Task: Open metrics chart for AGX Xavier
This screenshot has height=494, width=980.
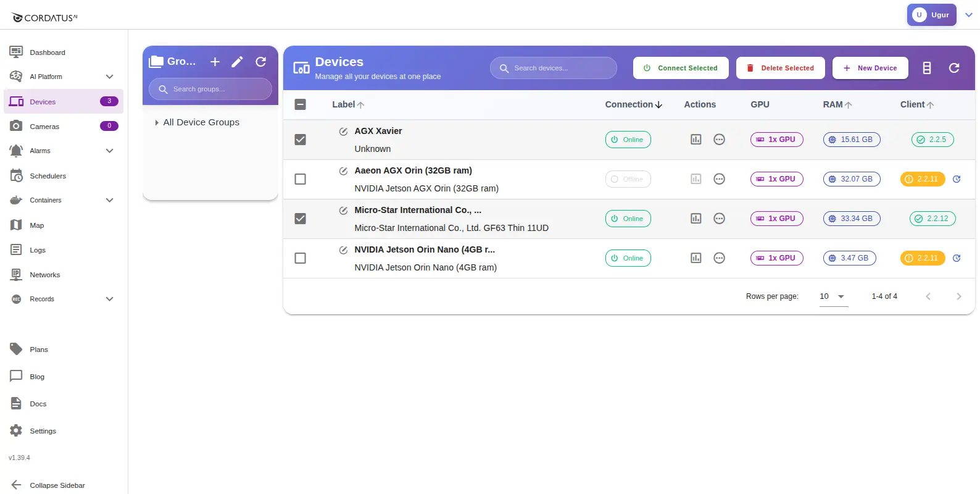Action: pyautogui.click(x=696, y=140)
